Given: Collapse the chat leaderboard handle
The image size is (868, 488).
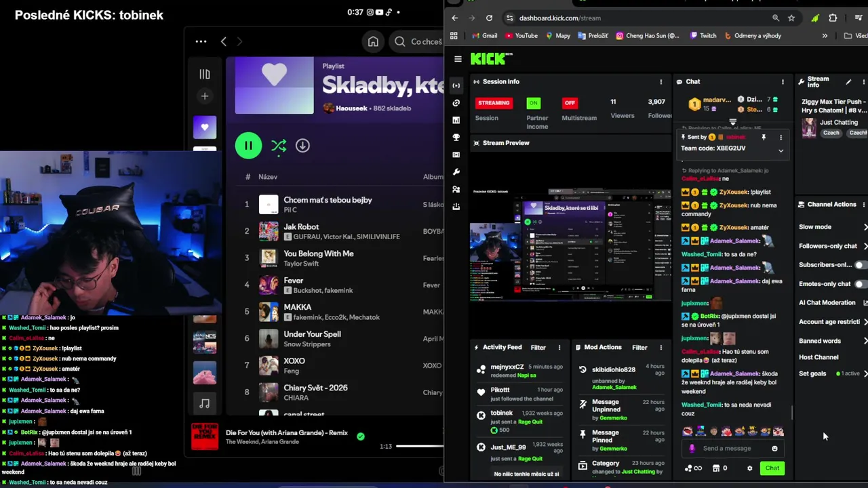Looking at the screenshot, I should pyautogui.click(x=733, y=122).
